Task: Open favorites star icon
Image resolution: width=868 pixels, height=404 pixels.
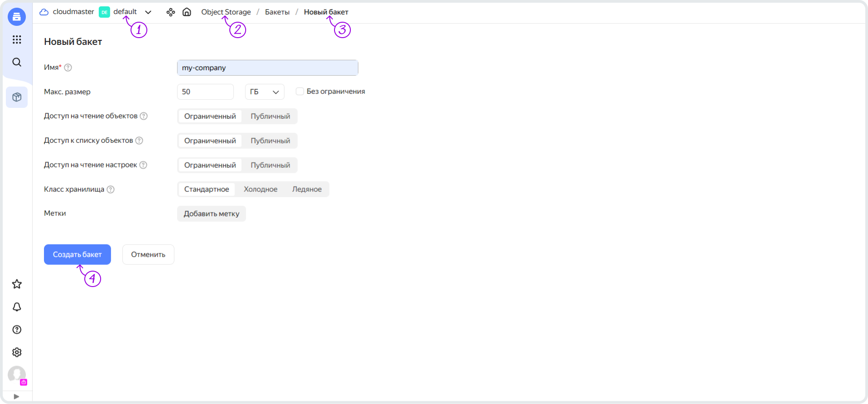Action: point(17,284)
